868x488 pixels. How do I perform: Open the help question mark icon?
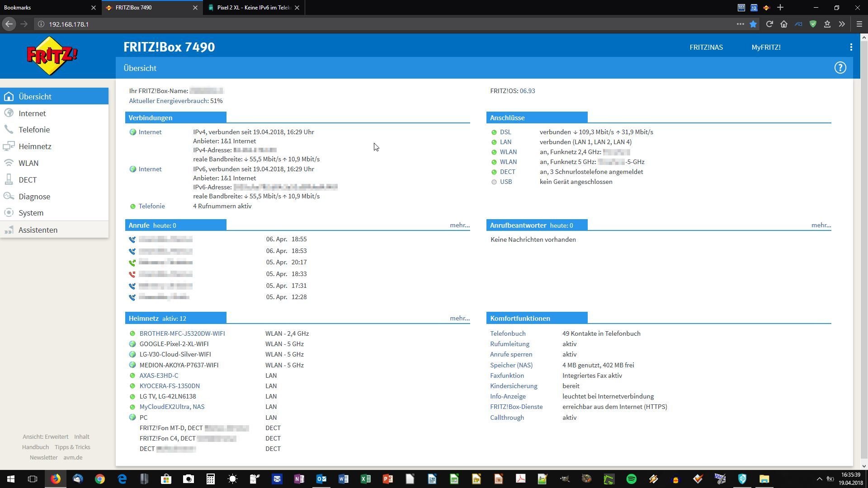click(840, 68)
